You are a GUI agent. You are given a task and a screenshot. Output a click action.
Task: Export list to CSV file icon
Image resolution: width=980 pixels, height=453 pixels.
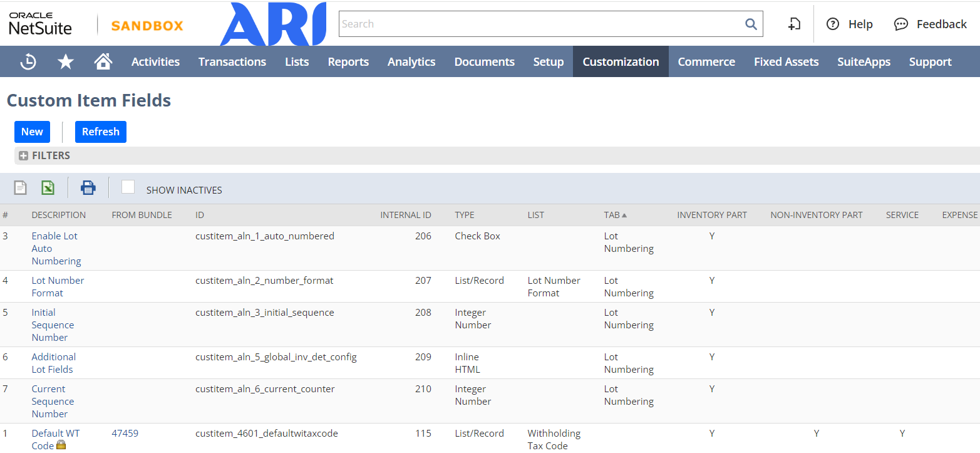pyautogui.click(x=21, y=187)
